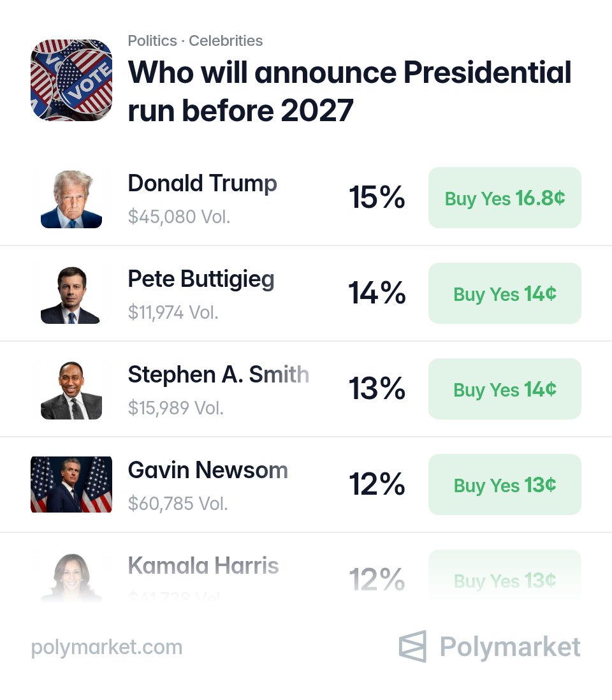Click Buy Yes 16.8¢ for Donald Trump

(x=505, y=198)
